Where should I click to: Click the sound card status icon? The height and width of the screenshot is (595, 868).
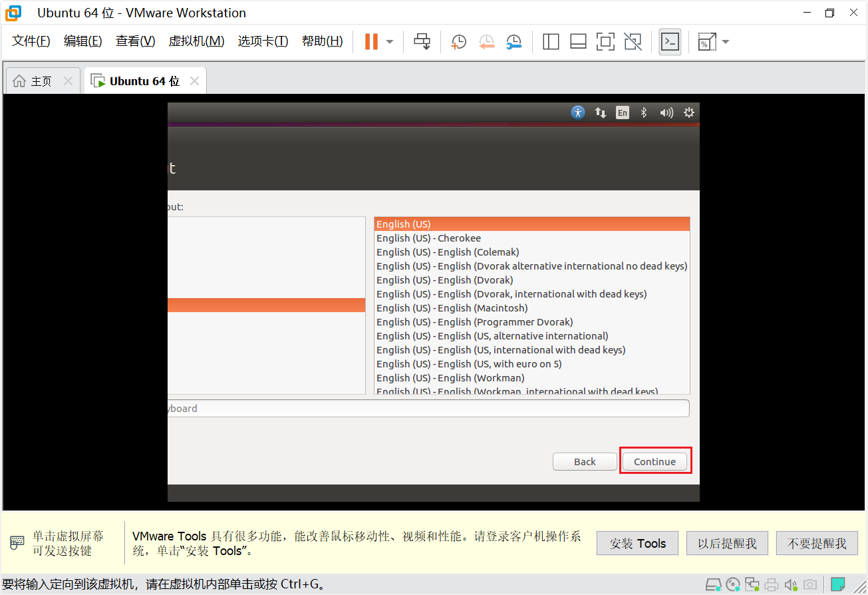[x=791, y=585]
